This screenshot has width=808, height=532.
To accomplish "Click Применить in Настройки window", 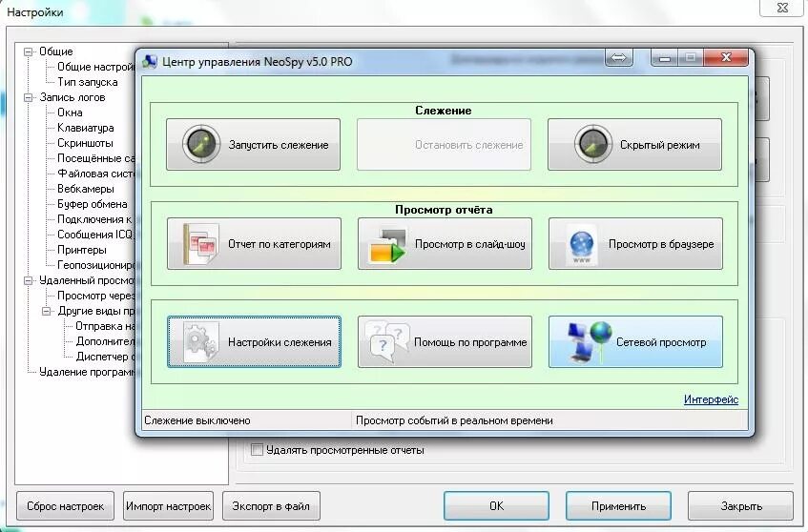I will (618, 505).
